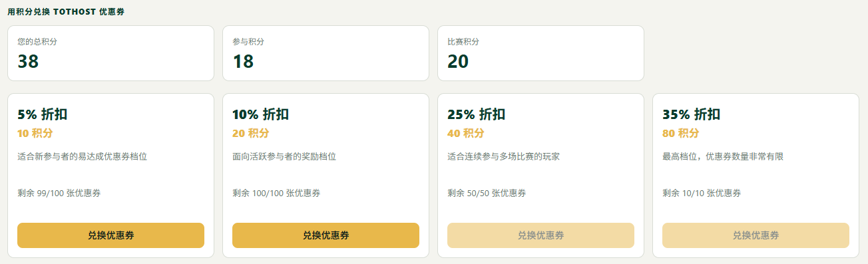868x264 pixels.
Task: Click the 80 积分 cost label
Action: [x=681, y=133]
